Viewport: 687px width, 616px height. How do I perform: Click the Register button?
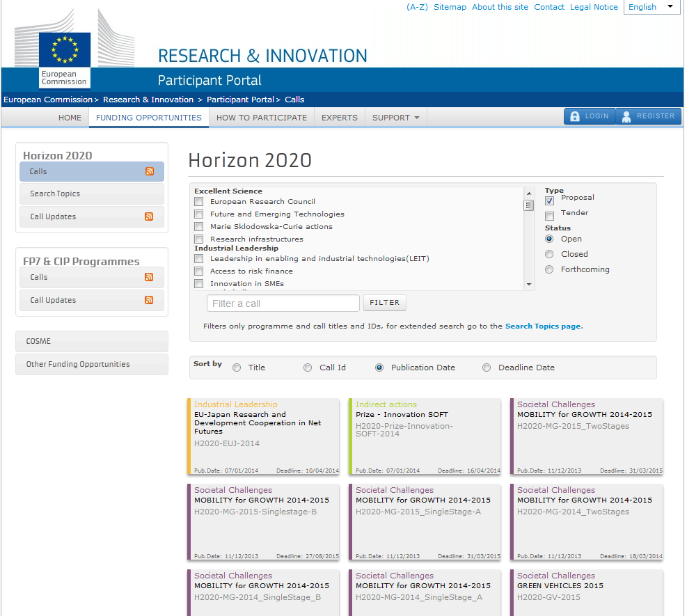649,116
